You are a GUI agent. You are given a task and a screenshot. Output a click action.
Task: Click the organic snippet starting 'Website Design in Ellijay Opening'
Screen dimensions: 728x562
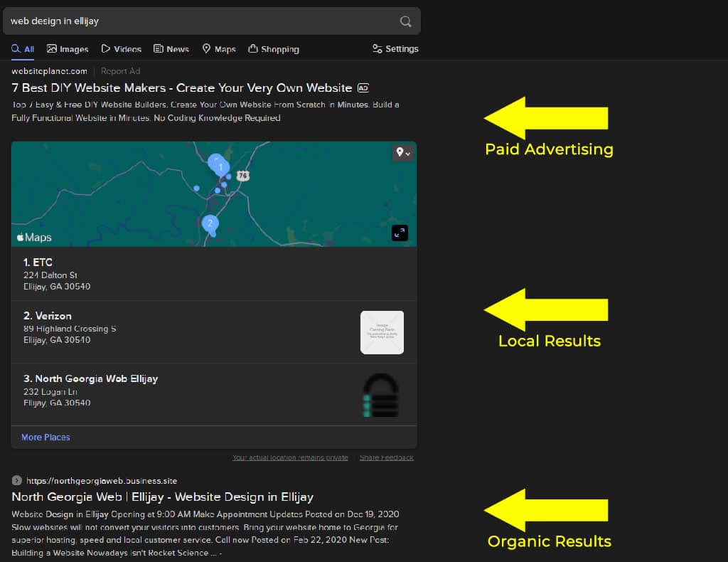click(205, 534)
